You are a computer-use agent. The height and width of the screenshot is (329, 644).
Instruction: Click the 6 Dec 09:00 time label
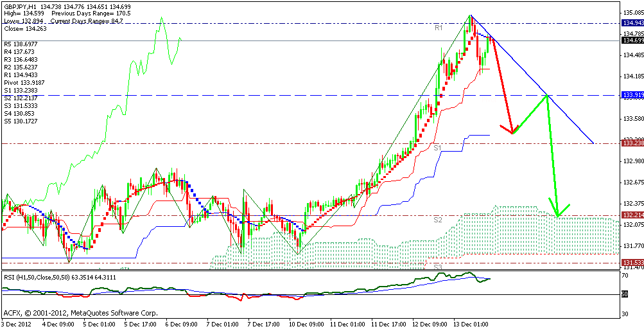[x=180, y=324]
